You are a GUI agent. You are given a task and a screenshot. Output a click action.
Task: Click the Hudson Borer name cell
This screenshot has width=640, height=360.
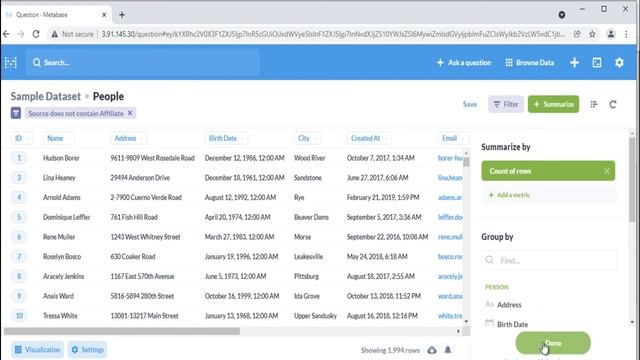(61, 158)
